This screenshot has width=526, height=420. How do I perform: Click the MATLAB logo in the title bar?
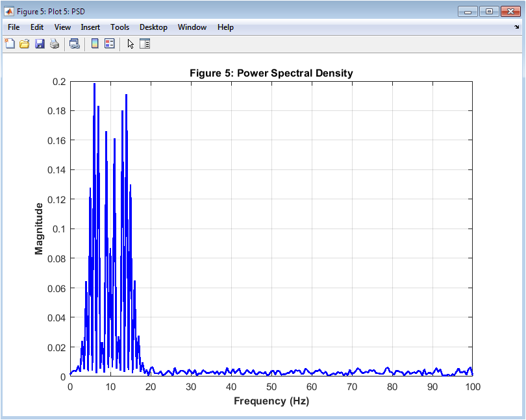(10, 11)
